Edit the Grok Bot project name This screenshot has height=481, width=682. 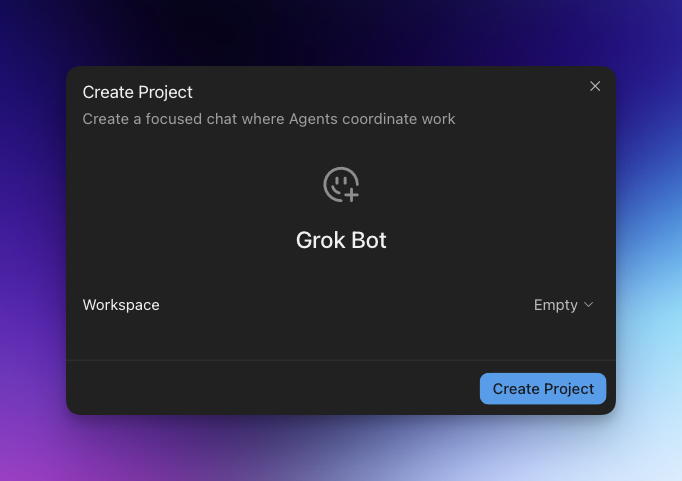coord(341,240)
